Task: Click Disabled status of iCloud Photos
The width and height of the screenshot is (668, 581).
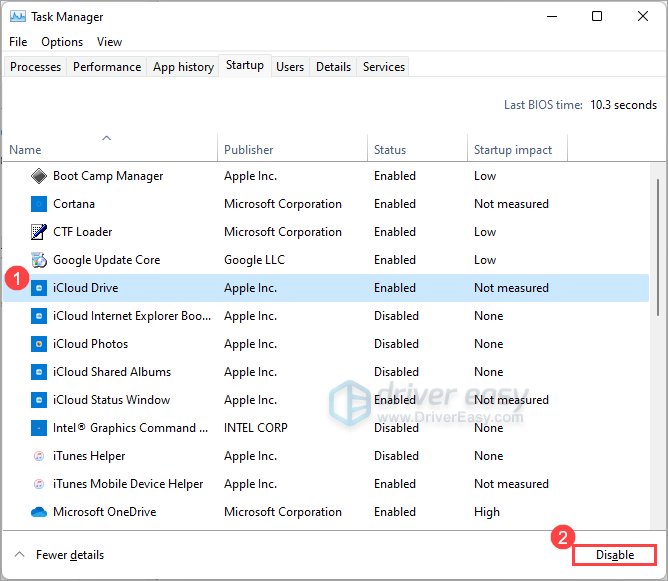Action: (397, 344)
